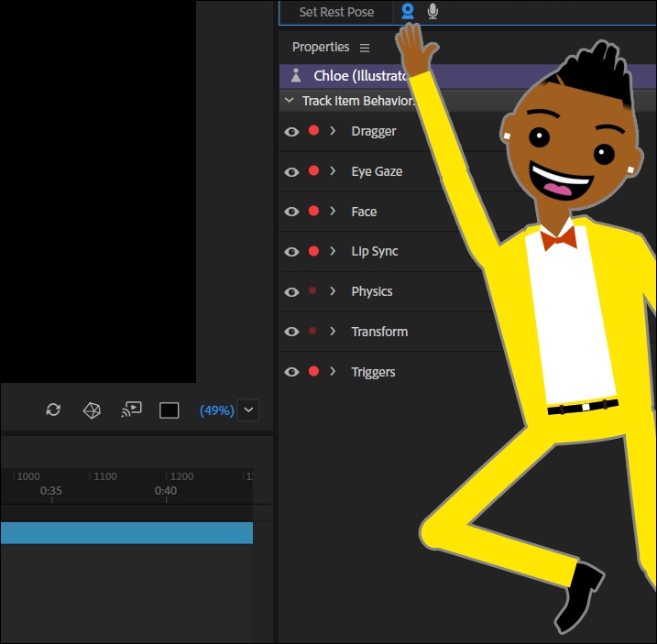Select the Transform behavior label
Viewport: 657px width, 644px height.
[379, 332]
